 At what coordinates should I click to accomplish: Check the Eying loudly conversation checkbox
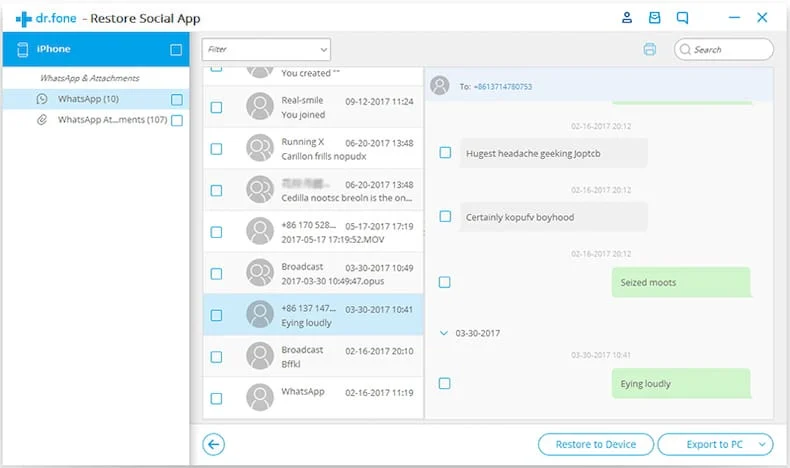216,315
